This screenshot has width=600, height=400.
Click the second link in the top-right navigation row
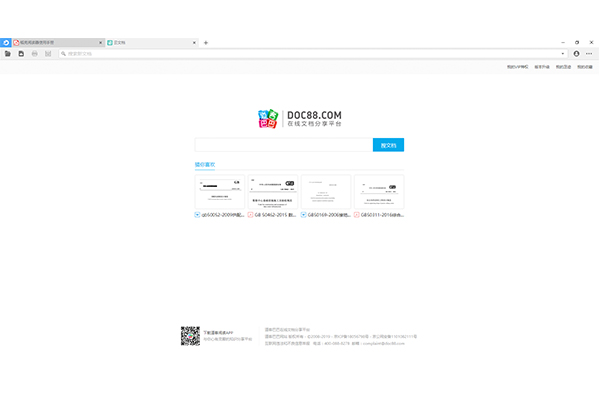click(542, 67)
